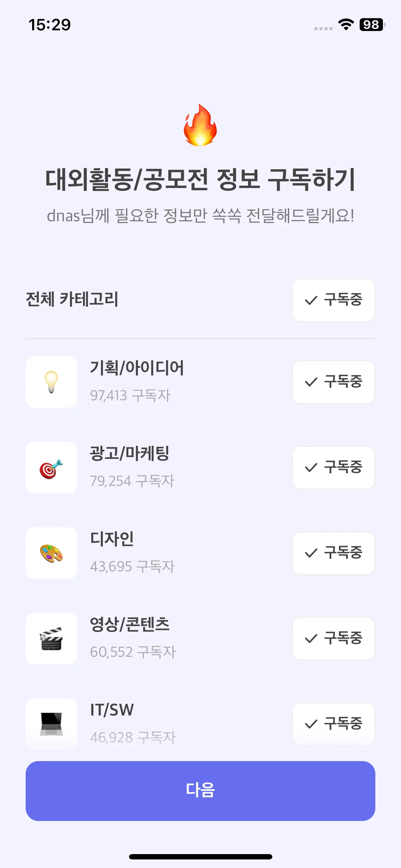The width and height of the screenshot is (401, 868).
Task: Unsubscribe from 디자인 category
Action: point(334,553)
